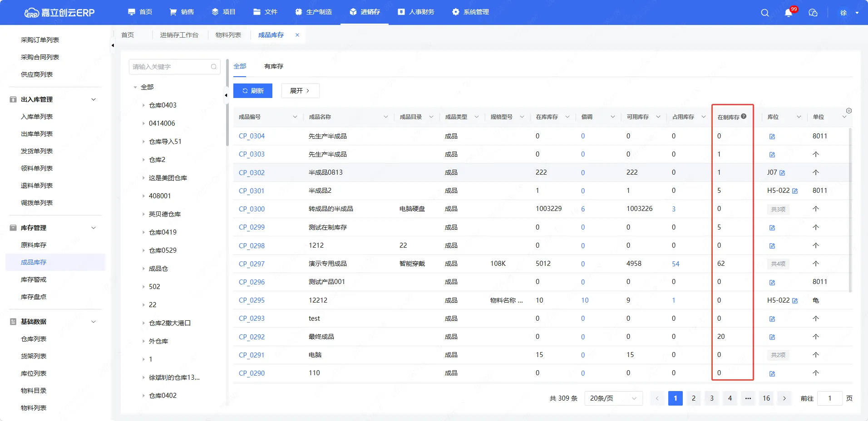Viewport: 868px width, 421px height.
Task: Click the search magnifier icon in top bar
Action: click(x=765, y=13)
